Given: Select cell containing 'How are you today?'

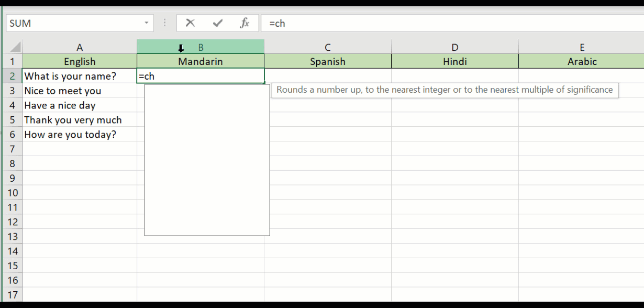Looking at the screenshot, I should point(80,135).
